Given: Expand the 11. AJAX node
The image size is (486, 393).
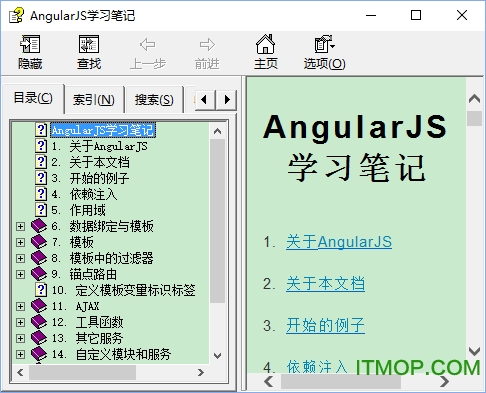Looking at the screenshot, I should [20, 306].
